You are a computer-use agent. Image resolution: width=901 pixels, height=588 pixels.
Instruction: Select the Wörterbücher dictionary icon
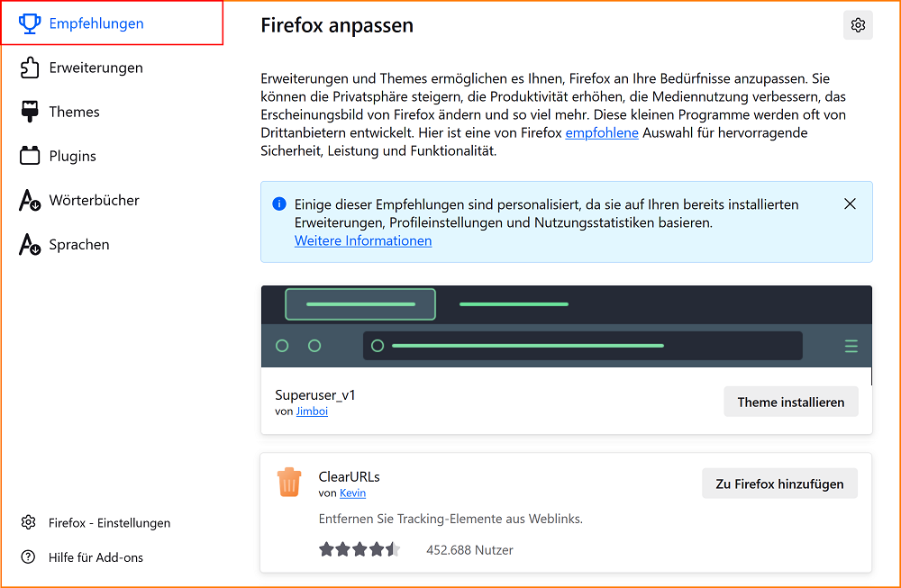point(30,199)
